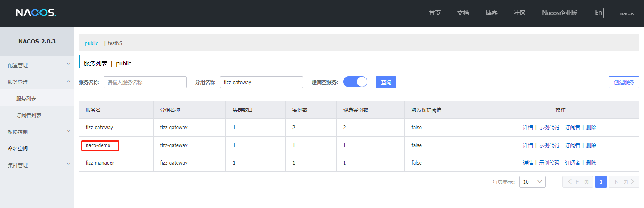Toggle the 隐藏空服务 switch
644x208 pixels.
coord(355,82)
